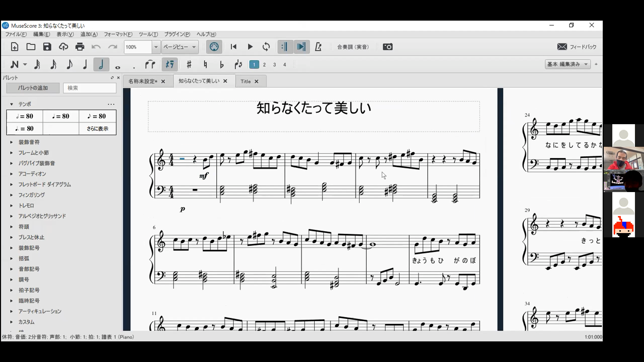Add a tie between notes
The width and height of the screenshot is (644, 362).
pyautogui.click(x=150, y=65)
